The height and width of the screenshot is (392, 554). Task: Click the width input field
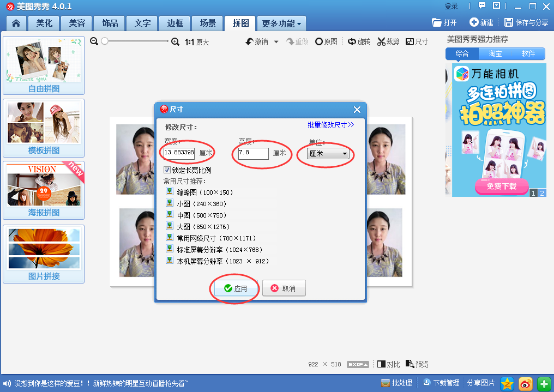point(179,153)
